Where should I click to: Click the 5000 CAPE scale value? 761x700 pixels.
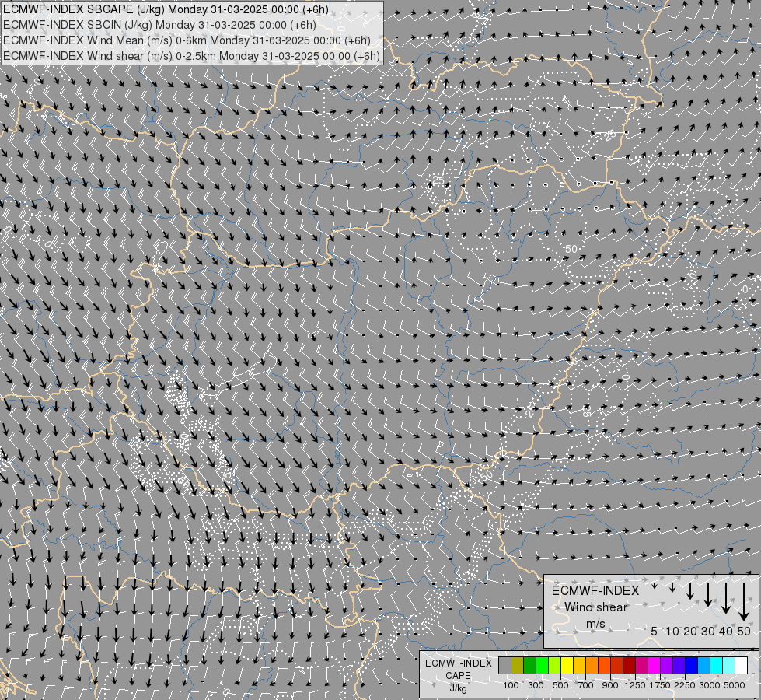[x=735, y=685]
